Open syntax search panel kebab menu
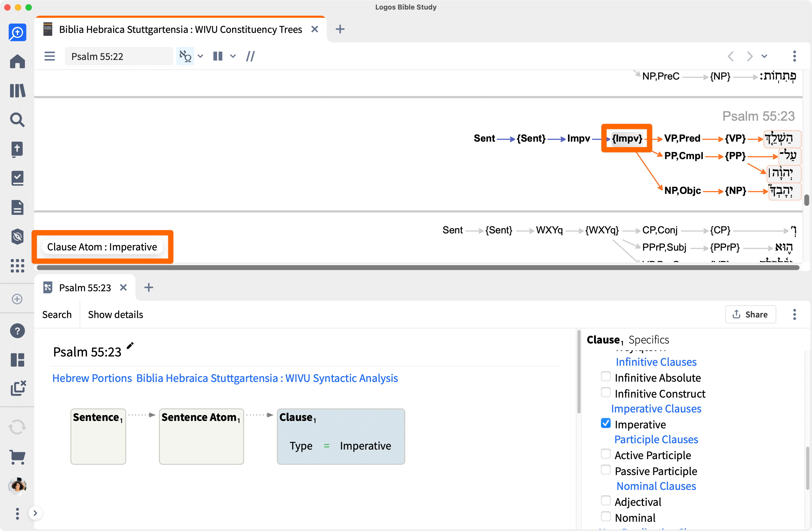 coord(795,315)
